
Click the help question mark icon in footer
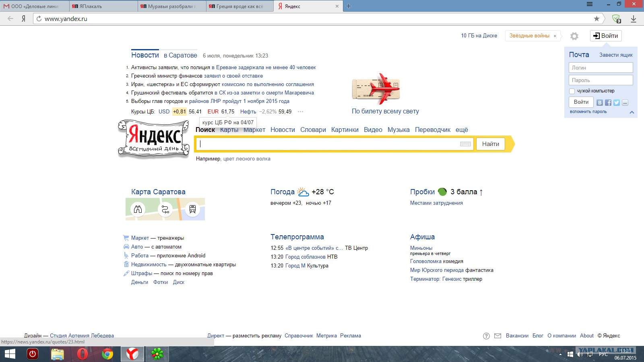pos(486,336)
